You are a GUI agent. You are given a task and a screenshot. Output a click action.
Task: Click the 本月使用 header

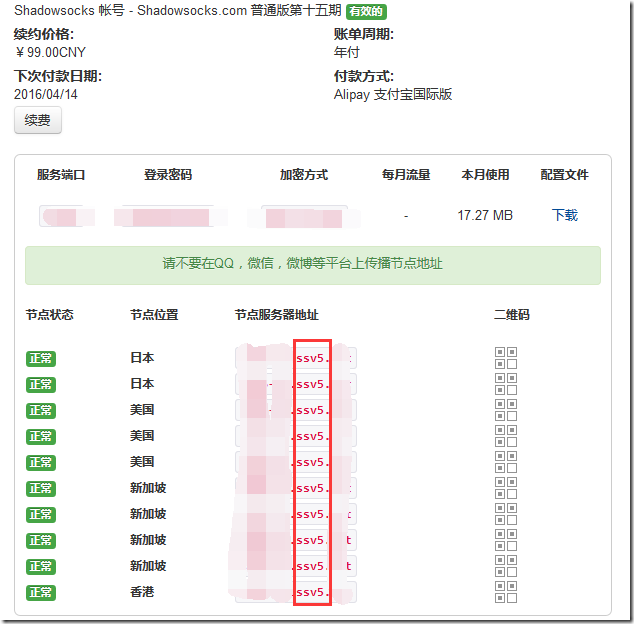click(485, 175)
